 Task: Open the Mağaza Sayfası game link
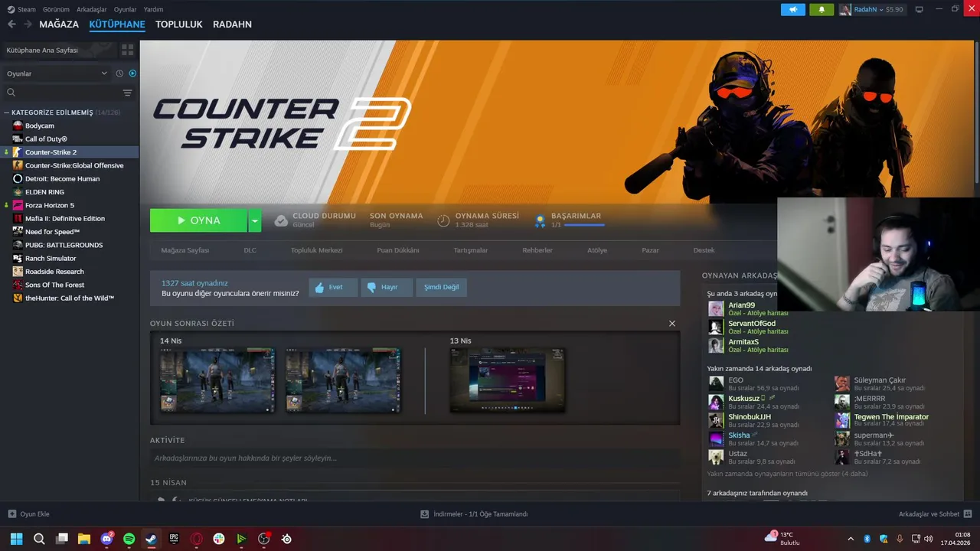pyautogui.click(x=185, y=250)
